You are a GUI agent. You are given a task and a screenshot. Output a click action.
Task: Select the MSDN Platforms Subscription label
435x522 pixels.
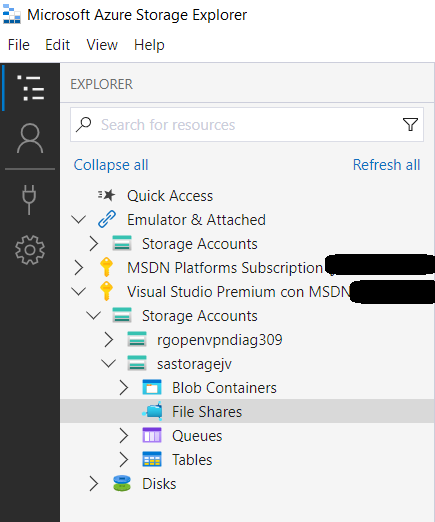(x=225, y=267)
